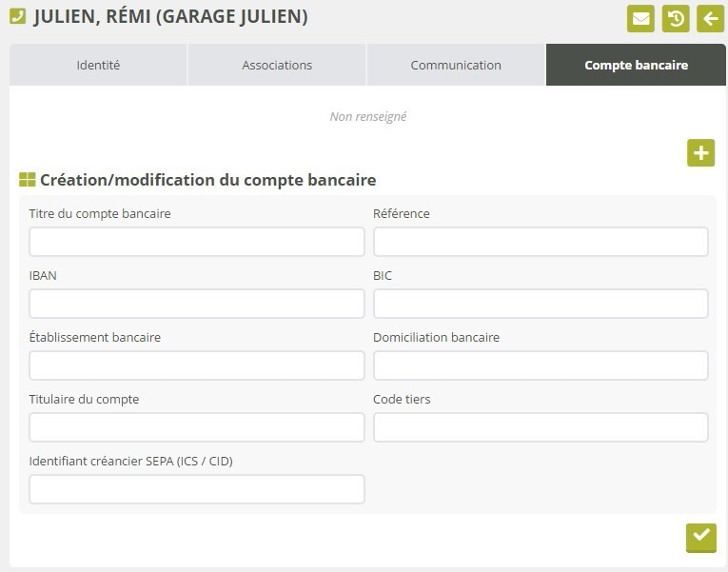This screenshot has width=728, height=572.
Task: Click the Établissement bancaire field
Action: (197, 365)
